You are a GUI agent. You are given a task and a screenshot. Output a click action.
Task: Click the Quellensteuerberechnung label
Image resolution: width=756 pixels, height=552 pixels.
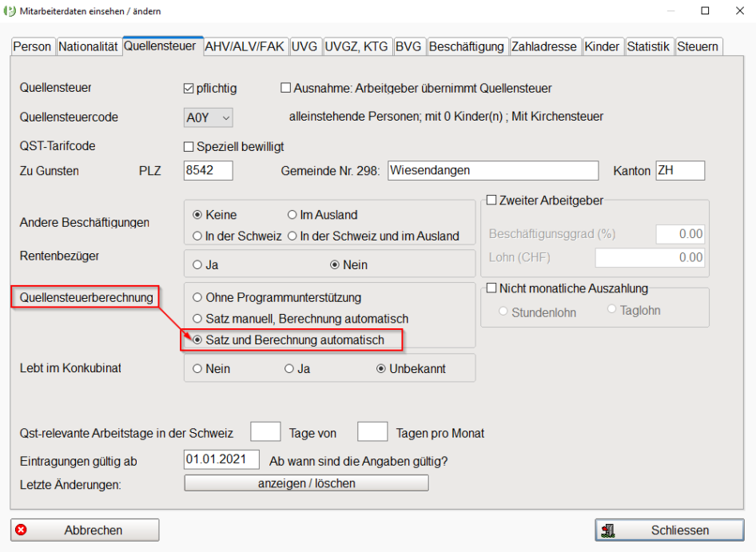(86, 297)
